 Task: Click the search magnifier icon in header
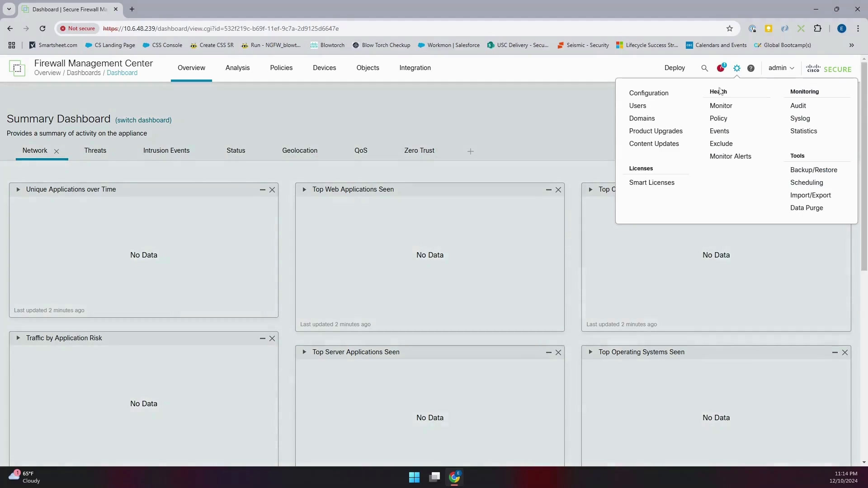704,68
